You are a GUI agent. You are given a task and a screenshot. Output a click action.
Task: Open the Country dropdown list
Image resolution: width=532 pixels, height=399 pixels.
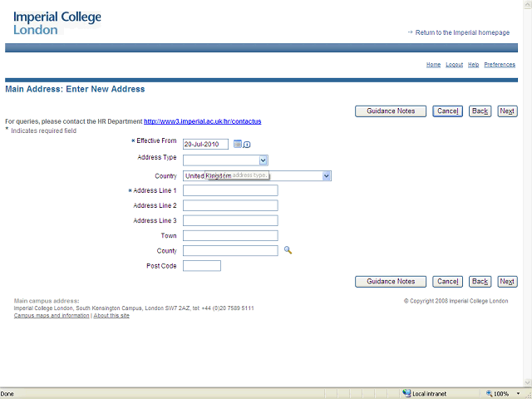[327, 176]
